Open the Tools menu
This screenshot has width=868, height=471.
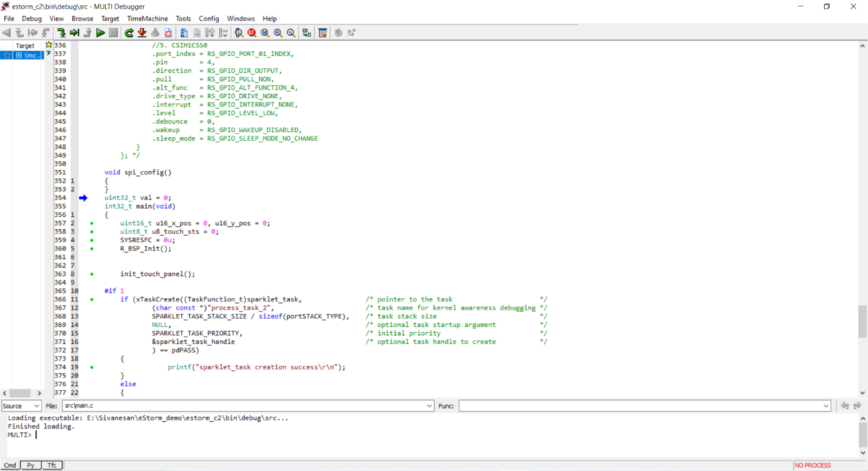(x=183, y=18)
